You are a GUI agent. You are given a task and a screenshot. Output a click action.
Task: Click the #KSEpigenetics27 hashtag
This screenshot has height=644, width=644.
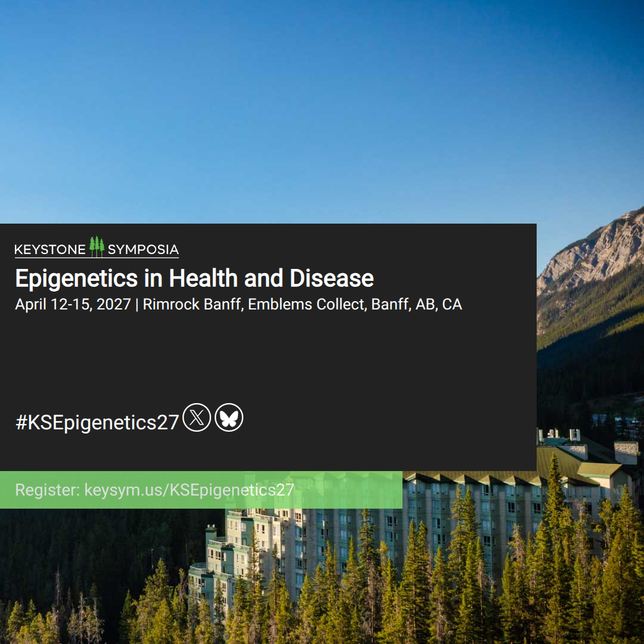(x=97, y=422)
